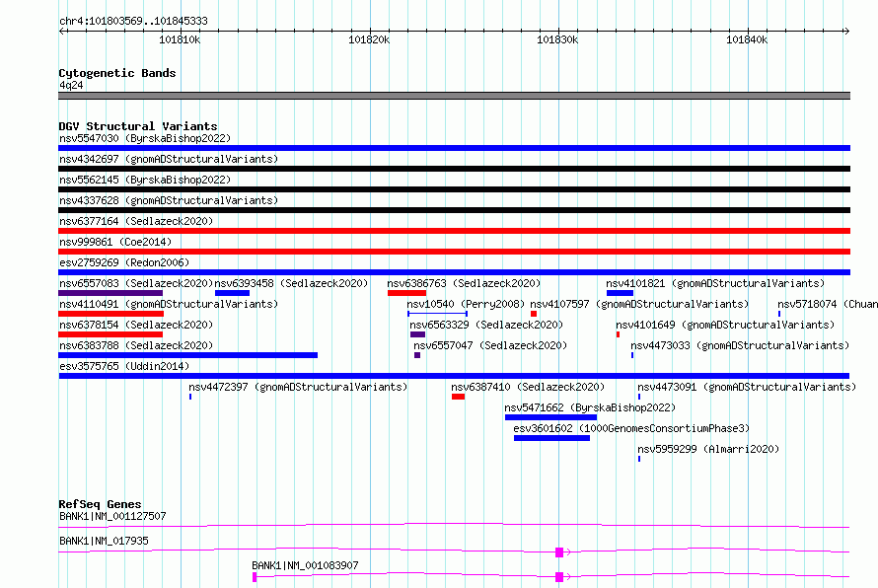Click the nsv6378154 (Sedlazeck2020) label

136,325
